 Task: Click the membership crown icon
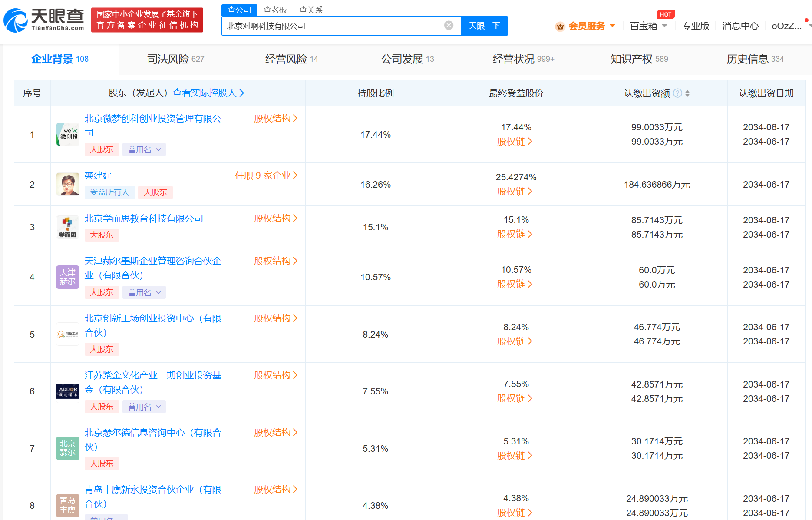560,26
